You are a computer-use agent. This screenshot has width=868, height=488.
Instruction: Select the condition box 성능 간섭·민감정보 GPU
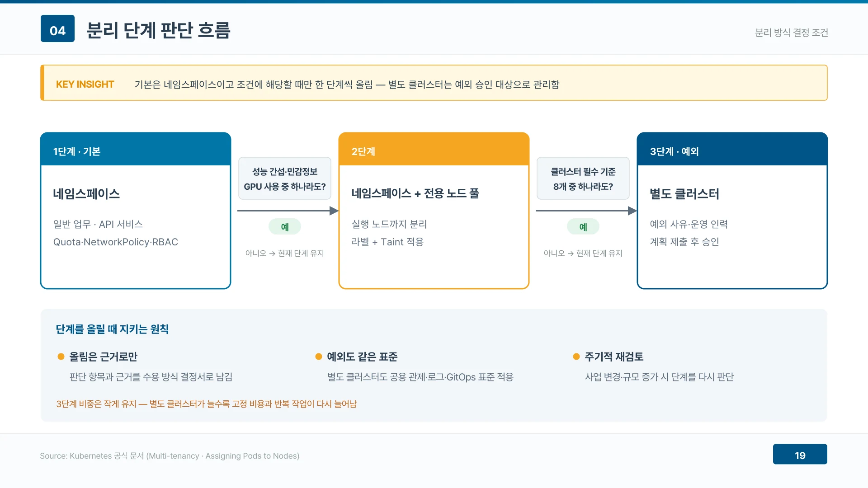285,178
